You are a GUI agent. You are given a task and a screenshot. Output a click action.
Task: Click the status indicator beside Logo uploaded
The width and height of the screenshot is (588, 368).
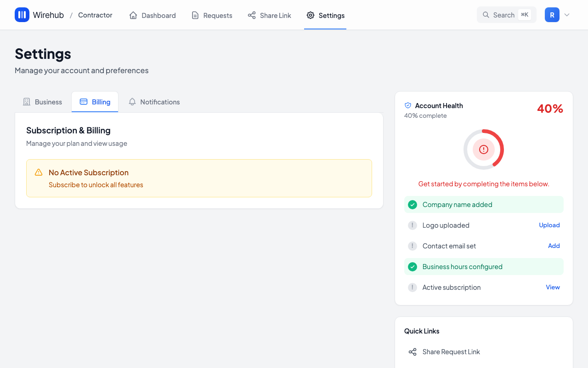[413, 225]
